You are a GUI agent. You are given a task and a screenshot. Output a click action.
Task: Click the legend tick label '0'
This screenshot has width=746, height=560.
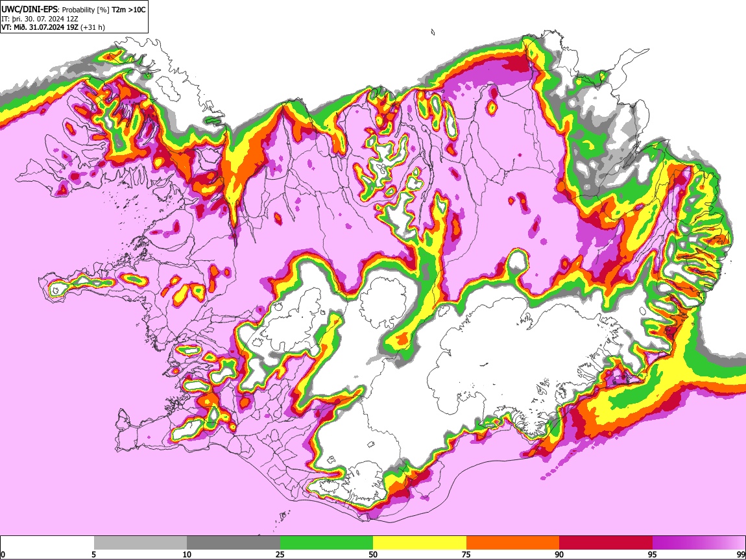[x=3, y=554]
